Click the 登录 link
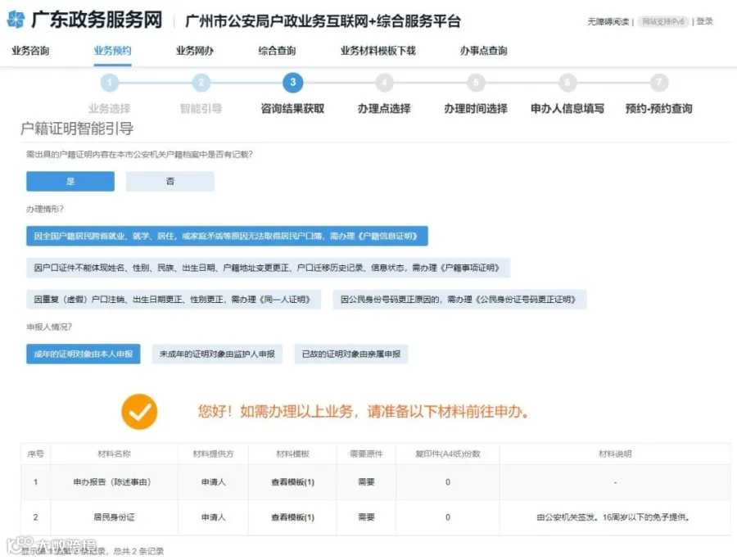Image resolution: width=737 pixels, height=560 pixels. click(704, 21)
